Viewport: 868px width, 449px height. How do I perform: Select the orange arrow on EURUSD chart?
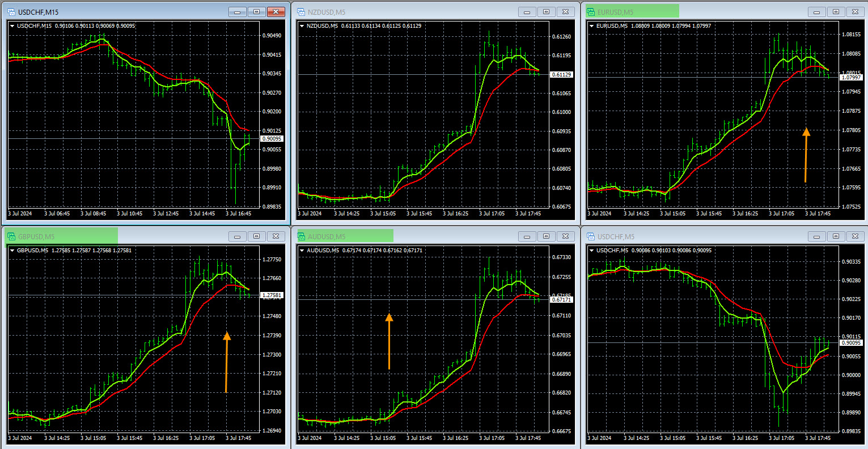tap(806, 155)
